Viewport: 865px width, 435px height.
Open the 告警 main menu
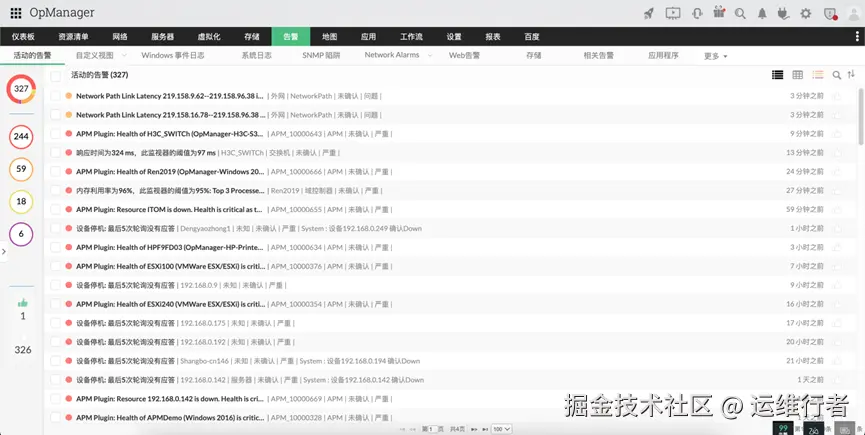pyautogui.click(x=291, y=36)
